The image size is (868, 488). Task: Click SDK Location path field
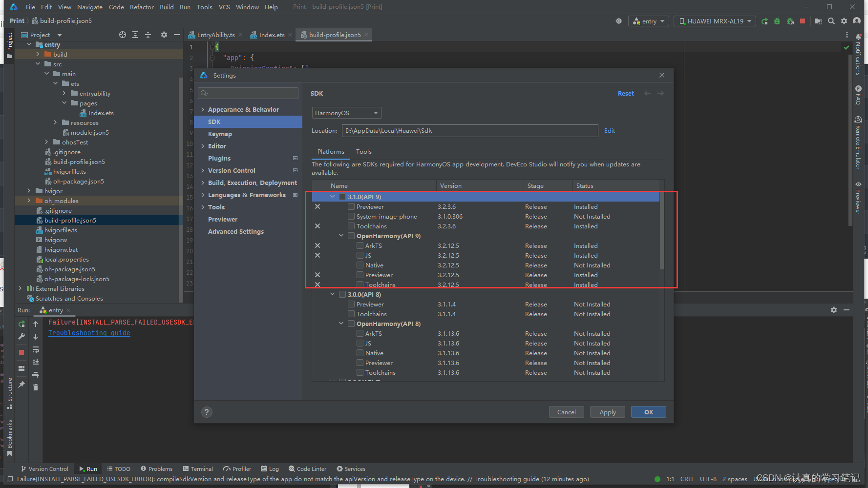click(470, 130)
